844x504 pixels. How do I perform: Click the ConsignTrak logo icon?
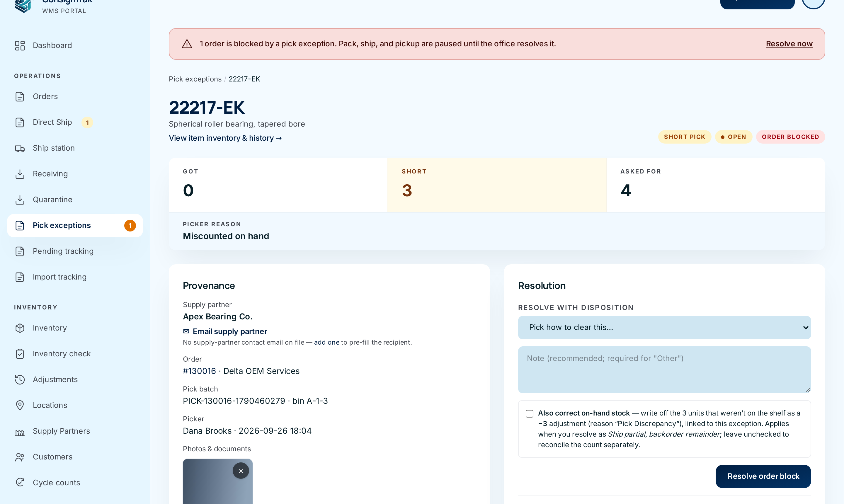pos(24,6)
